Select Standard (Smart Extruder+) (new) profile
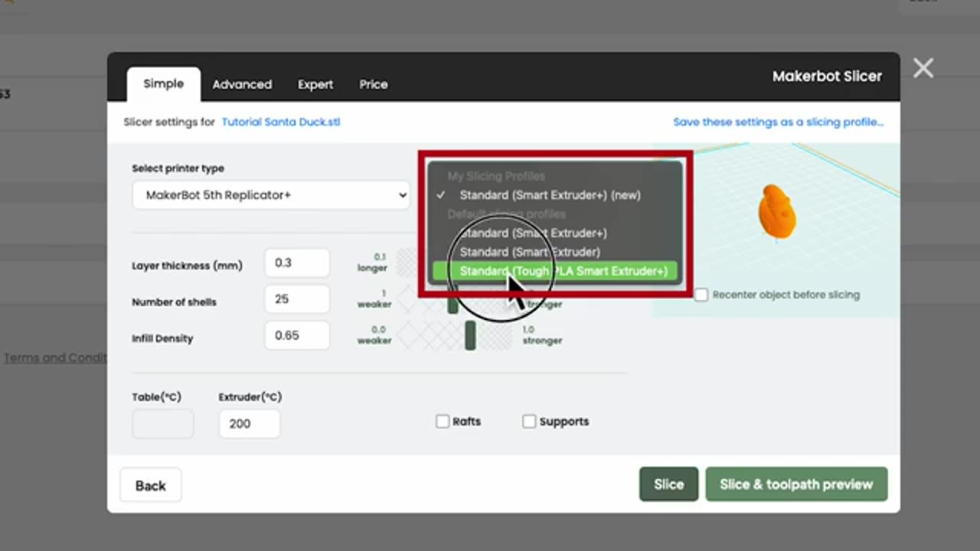Screen dimensions: 980x551 pos(555,195)
